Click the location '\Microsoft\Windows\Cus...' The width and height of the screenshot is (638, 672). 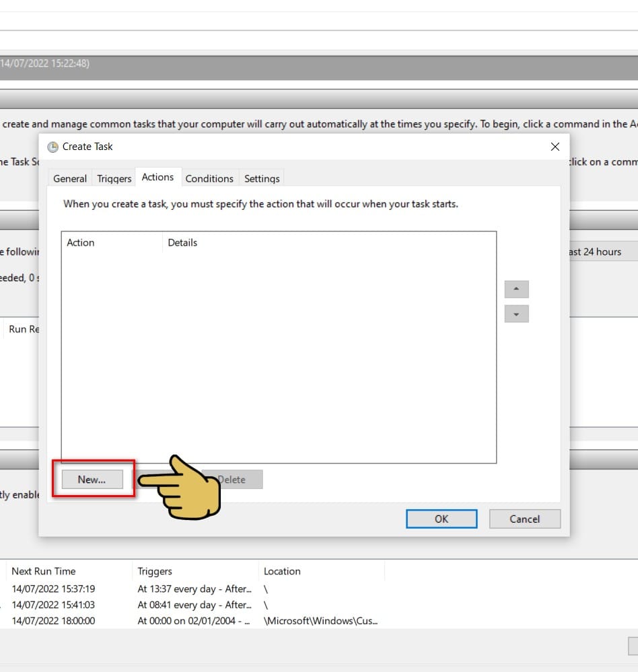tap(321, 621)
